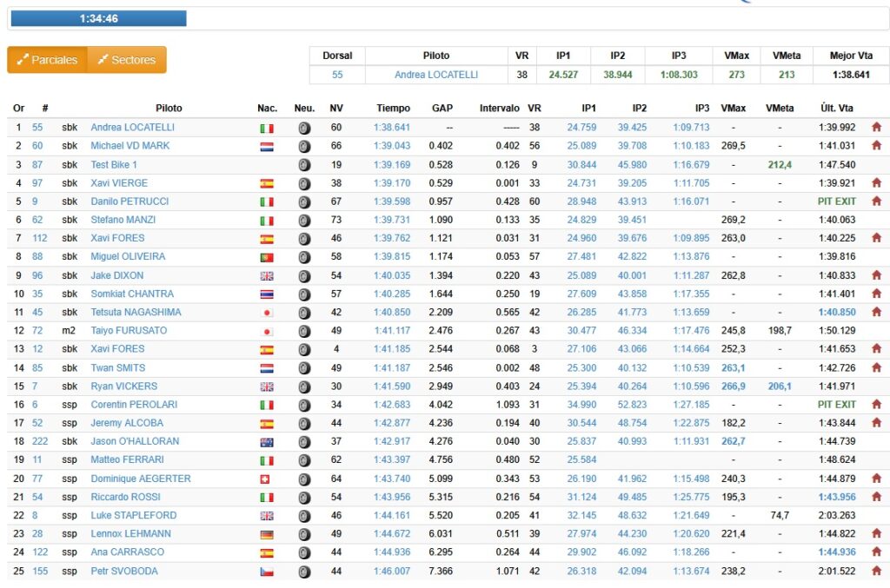This screenshot has height=588, width=890.
Task: Click the tyre icon in Test Bike 1 row
Action: pos(304,165)
